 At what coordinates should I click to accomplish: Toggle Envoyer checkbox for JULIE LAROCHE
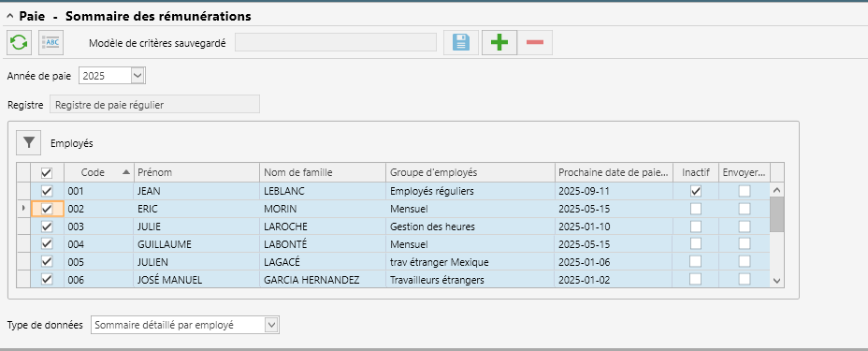[x=745, y=227]
